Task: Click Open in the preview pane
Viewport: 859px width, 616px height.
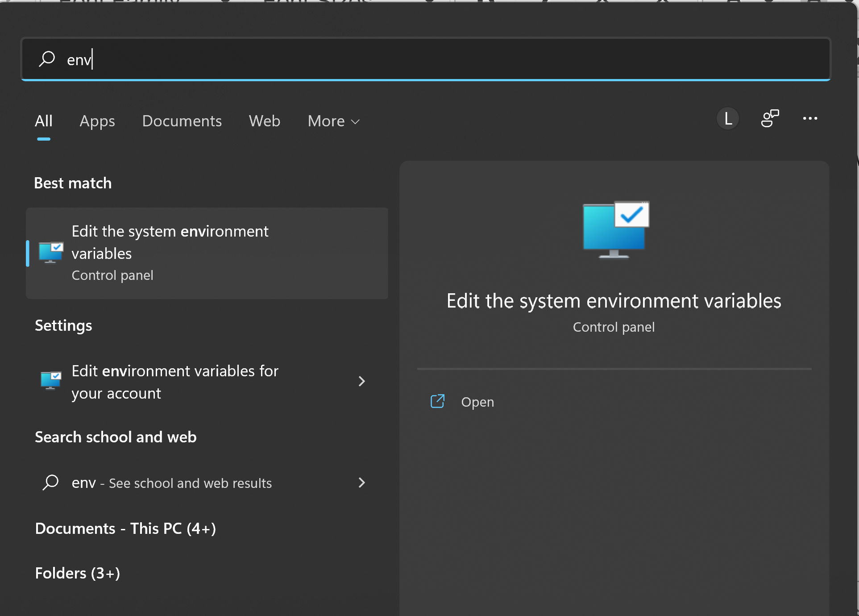Action: [x=477, y=402]
